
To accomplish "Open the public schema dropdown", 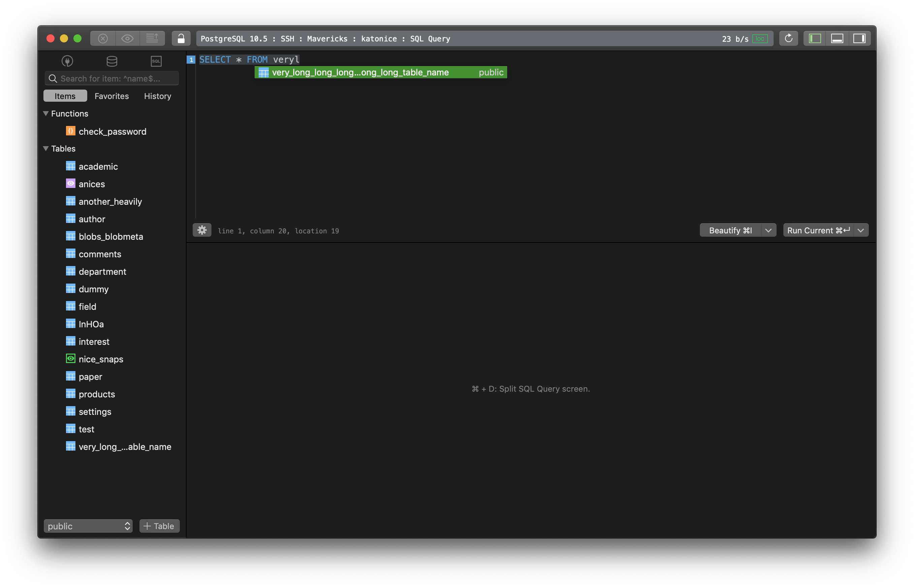I will tap(88, 526).
